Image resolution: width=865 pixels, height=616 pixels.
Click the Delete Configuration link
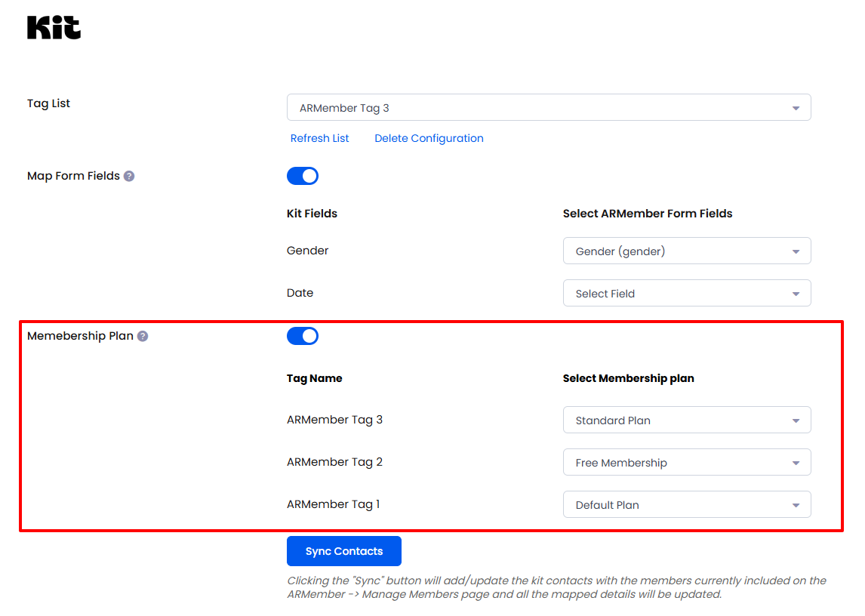429,139
